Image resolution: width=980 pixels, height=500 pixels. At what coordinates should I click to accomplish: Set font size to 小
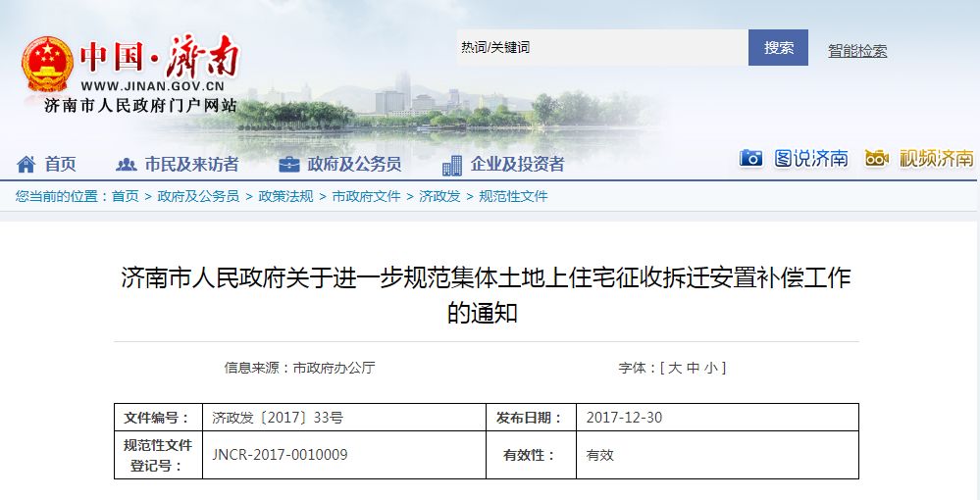coord(711,368)
